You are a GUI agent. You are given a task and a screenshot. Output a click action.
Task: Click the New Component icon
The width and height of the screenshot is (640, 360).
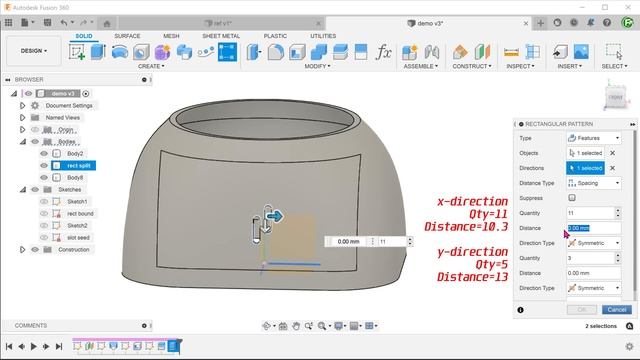click(x=409, y=52)
